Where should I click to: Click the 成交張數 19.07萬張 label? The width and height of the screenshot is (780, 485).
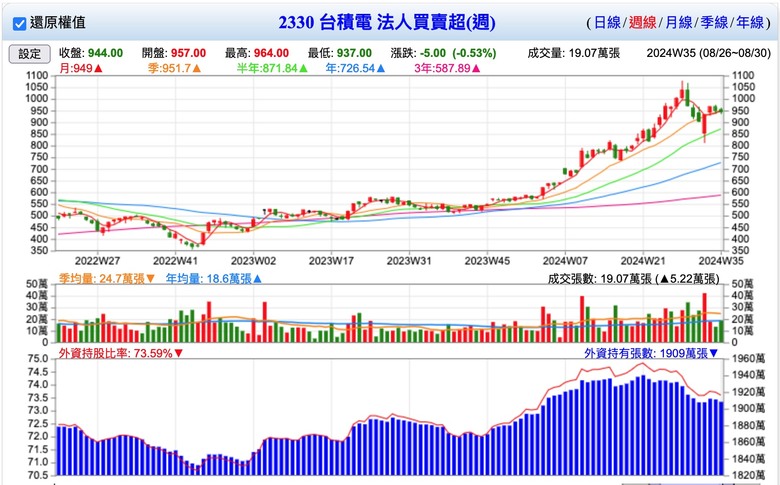point(634,279)
